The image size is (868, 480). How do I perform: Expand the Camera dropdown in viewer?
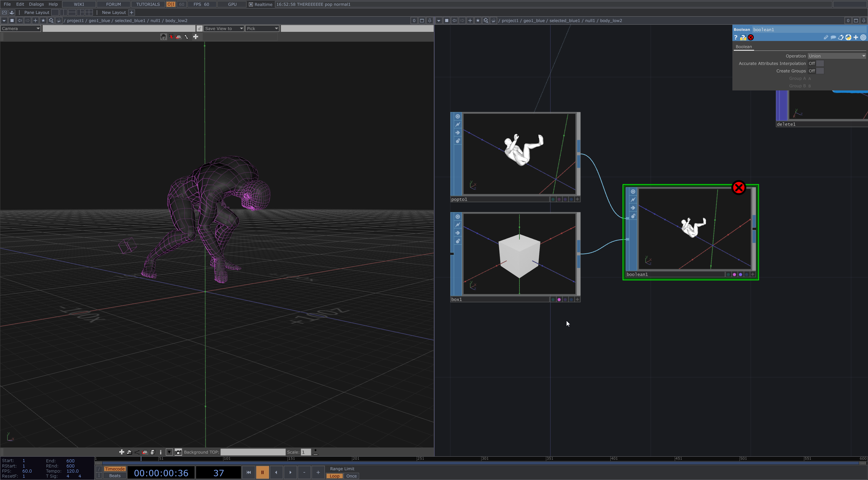point(21,29)
